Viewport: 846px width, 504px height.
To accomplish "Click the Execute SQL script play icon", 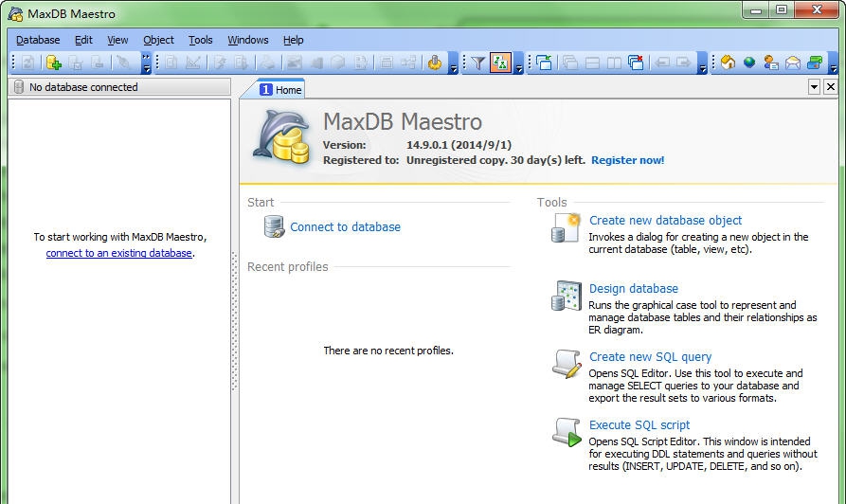I will pos(567,432).
